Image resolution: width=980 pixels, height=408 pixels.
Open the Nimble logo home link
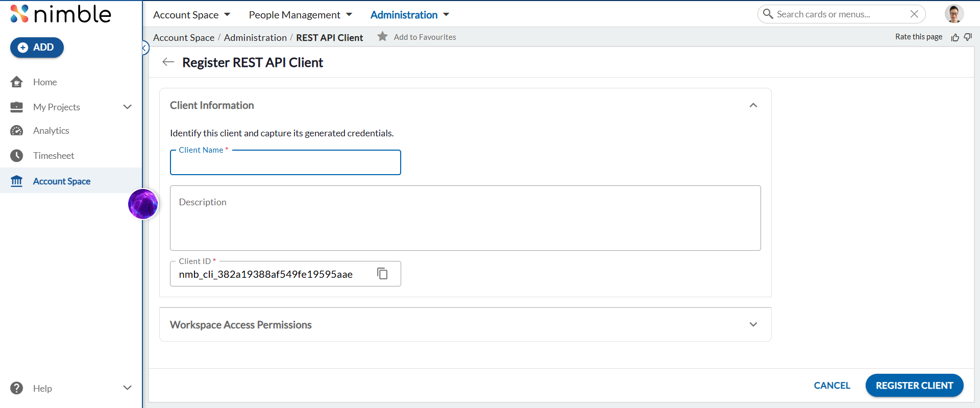coord(60,14)
